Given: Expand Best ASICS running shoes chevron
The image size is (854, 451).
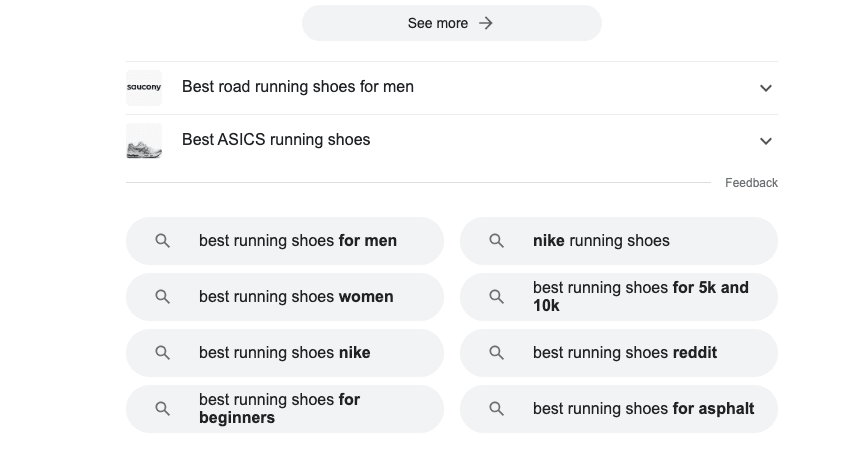Looking at the screenshot, I should 766,141.
